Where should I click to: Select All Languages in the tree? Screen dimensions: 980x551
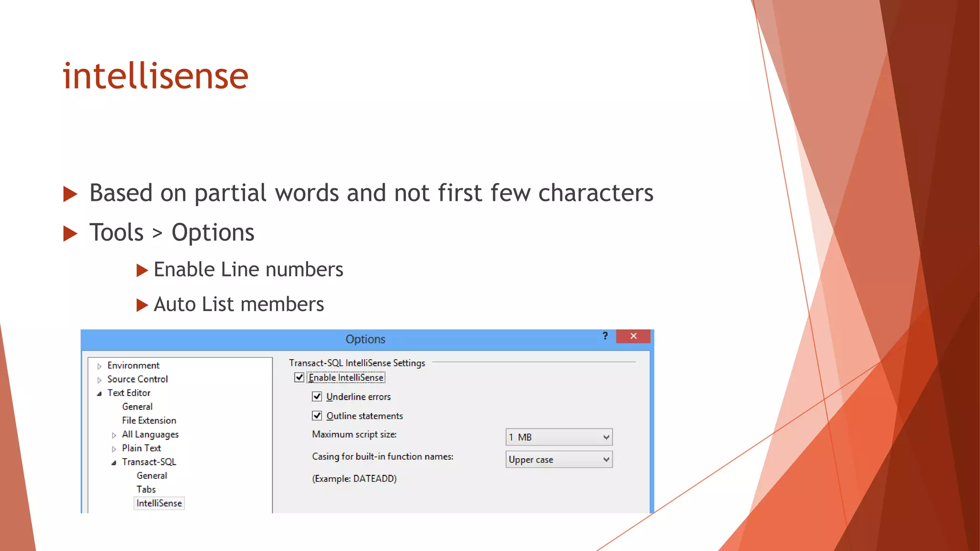tap(150, 434)
